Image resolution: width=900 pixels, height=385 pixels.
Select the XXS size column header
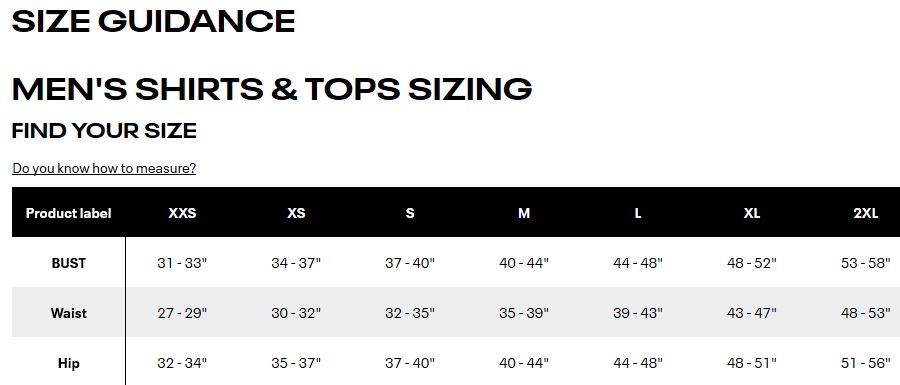pos(182,213)
